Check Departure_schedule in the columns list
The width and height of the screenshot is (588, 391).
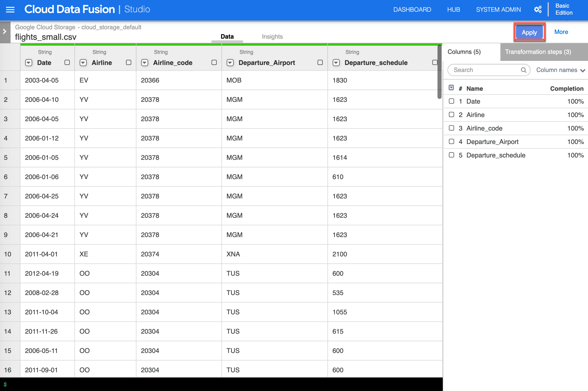[x=452, y=155]
